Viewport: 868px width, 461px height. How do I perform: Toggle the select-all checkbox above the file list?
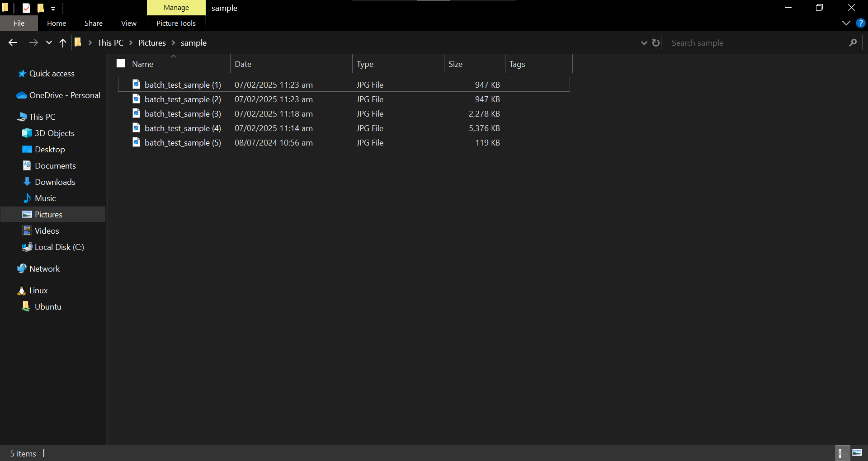pos(120,63)
